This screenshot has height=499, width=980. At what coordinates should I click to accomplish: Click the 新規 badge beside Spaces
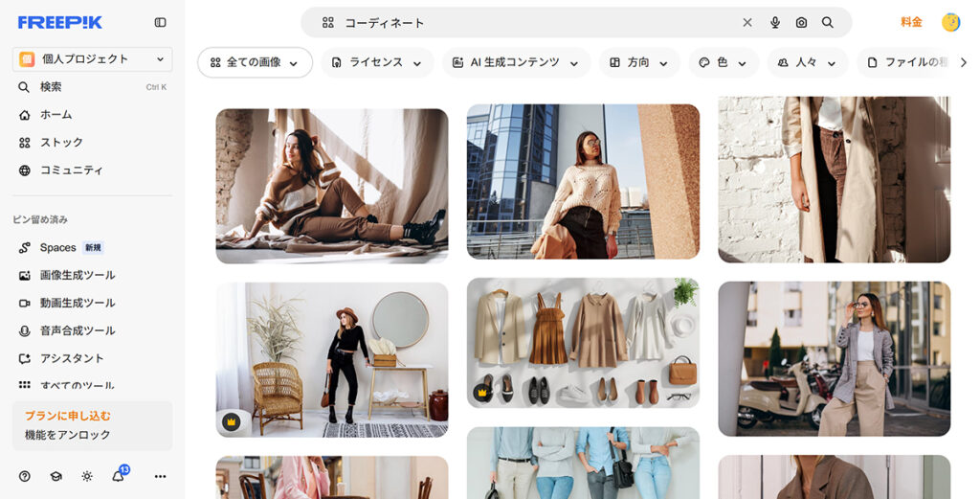pyautogui.click(x=93, y=248)
